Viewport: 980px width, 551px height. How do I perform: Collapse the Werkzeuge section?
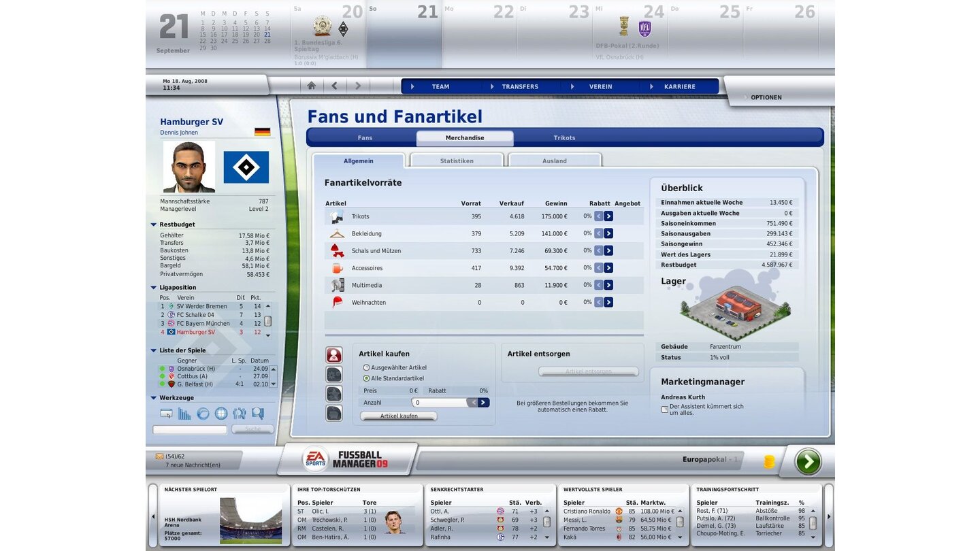coord(154,398)
